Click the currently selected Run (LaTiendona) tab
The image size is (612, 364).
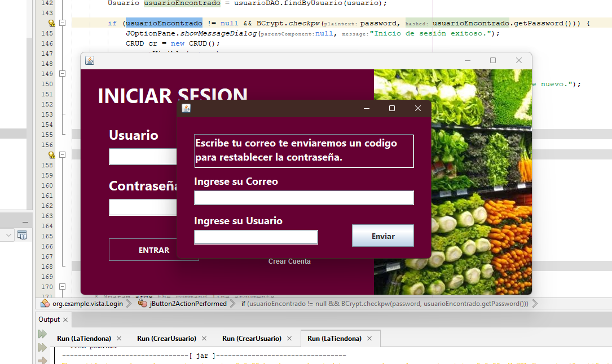(334, 339)
